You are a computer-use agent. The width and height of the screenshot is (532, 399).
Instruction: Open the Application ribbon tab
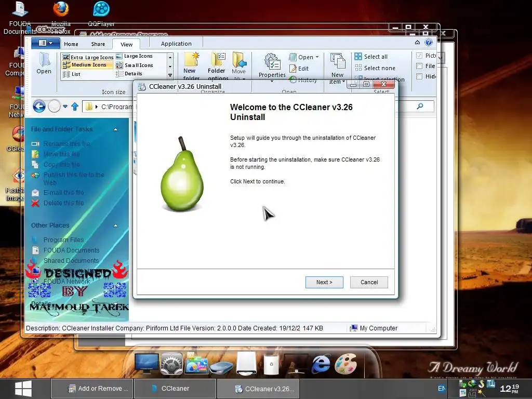176,44
